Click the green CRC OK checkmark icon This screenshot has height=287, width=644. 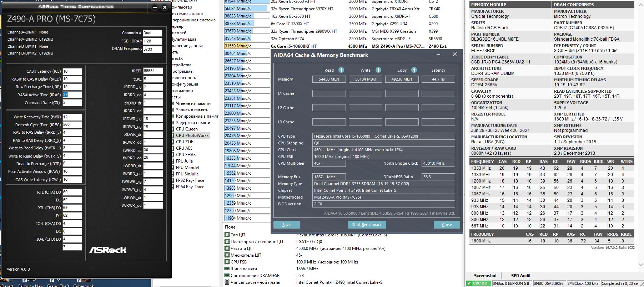[469, 283]
